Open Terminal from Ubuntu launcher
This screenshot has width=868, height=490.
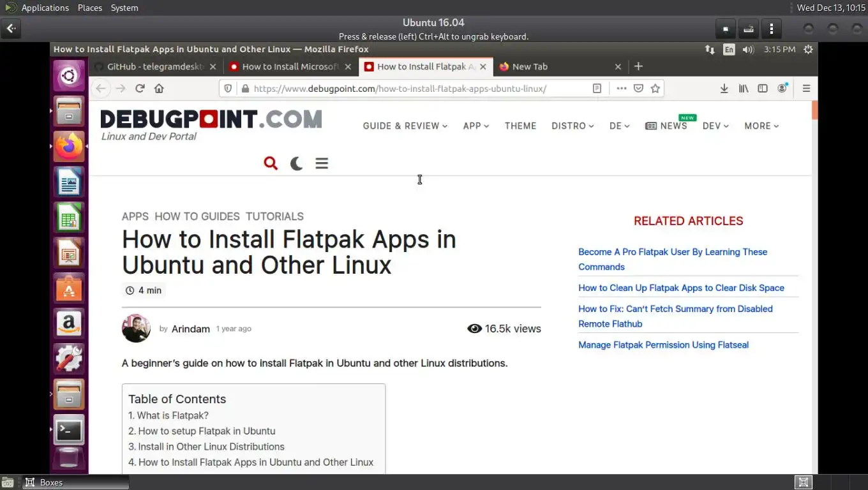[x=69, y=430]
